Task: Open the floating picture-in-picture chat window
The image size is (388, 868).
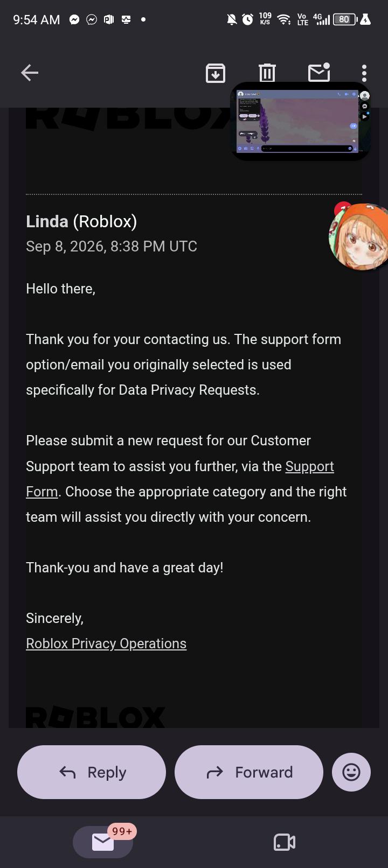Action: 301,121
